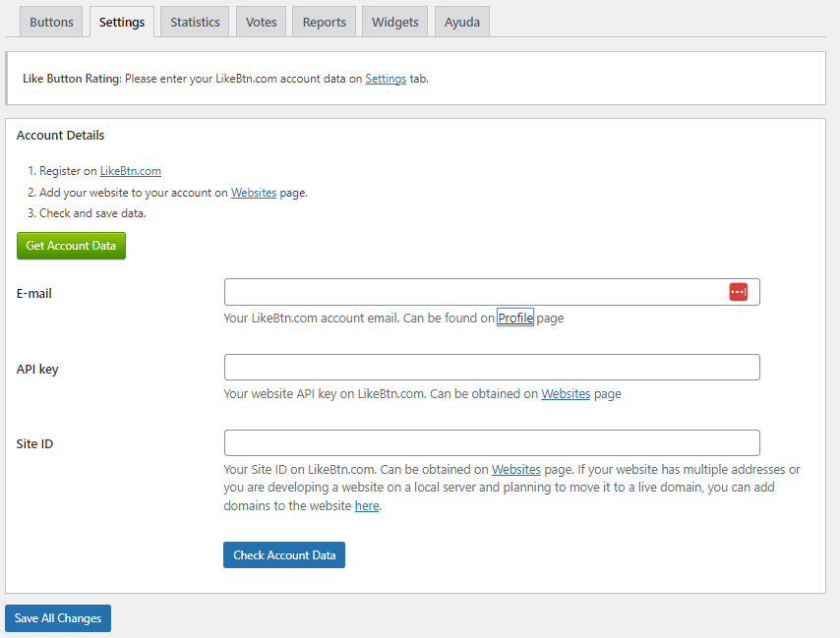Open the Buttons tab
The width and height of the screenshot is (840, 638).
(51, 22)
